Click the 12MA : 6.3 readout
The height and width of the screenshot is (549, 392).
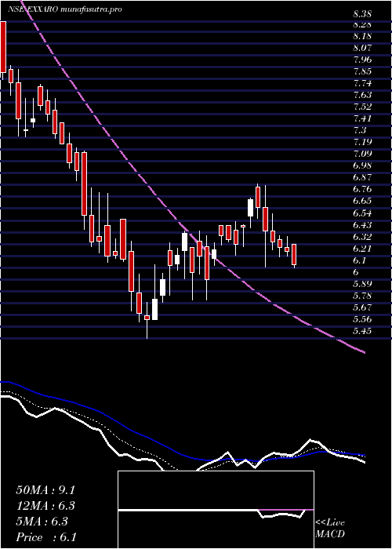coord(45,506)
